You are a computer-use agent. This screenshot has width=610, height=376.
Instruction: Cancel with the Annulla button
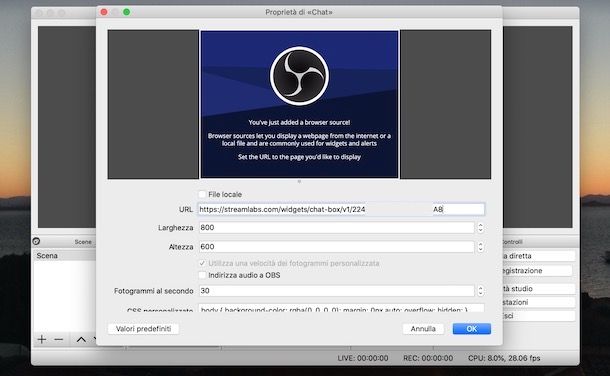pos(423,329)
